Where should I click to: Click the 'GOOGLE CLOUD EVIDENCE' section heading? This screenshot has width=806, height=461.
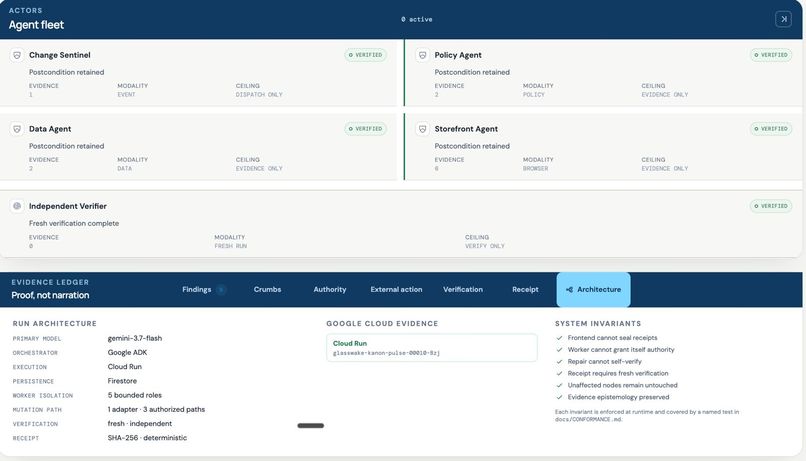coord(382,324)
